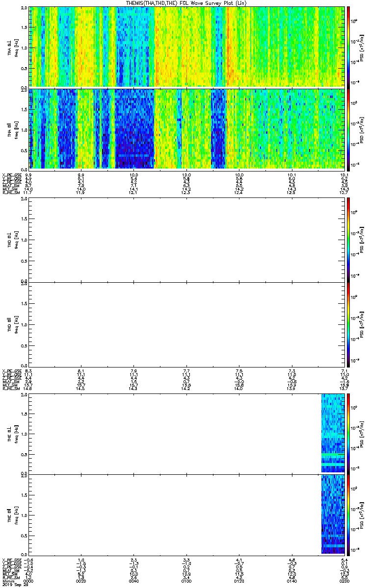368x588 pixels.
Task: Click the PSD color bar beside THE B-parallel
Action: [349, 515]
